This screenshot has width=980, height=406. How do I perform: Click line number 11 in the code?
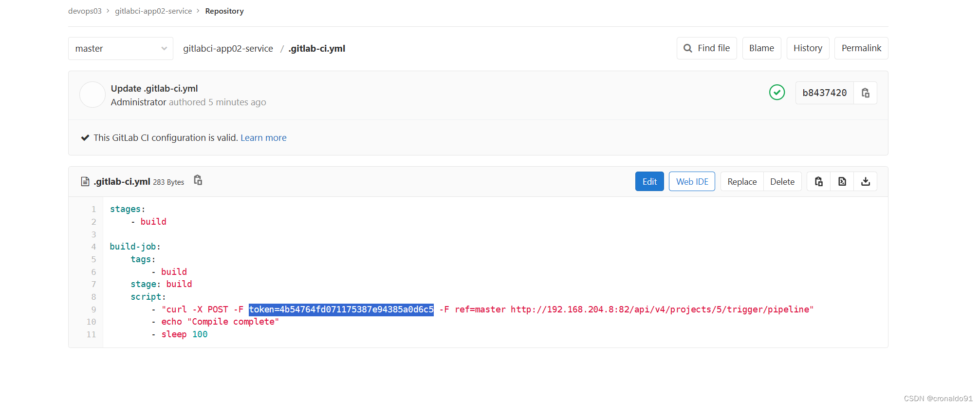(x=91, y=334)
